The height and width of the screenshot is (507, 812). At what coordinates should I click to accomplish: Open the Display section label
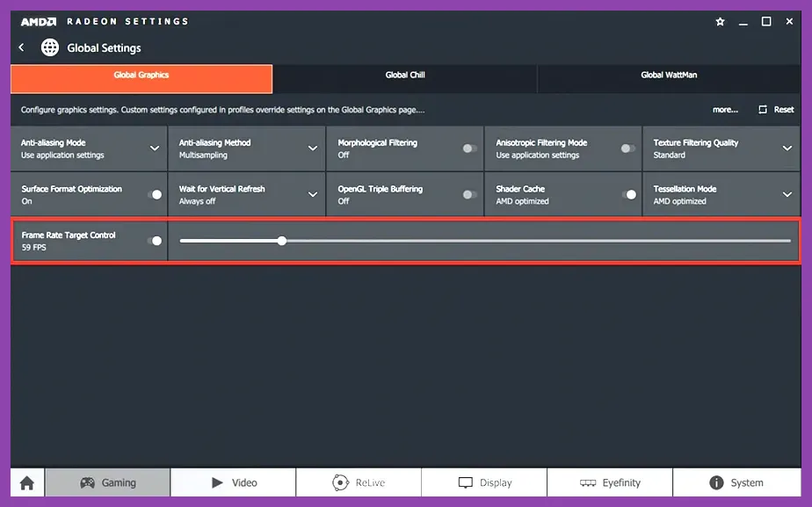click(496, 482)
